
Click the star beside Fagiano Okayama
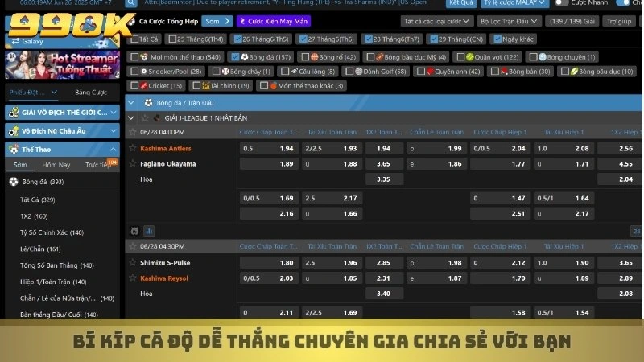[134, 164]
